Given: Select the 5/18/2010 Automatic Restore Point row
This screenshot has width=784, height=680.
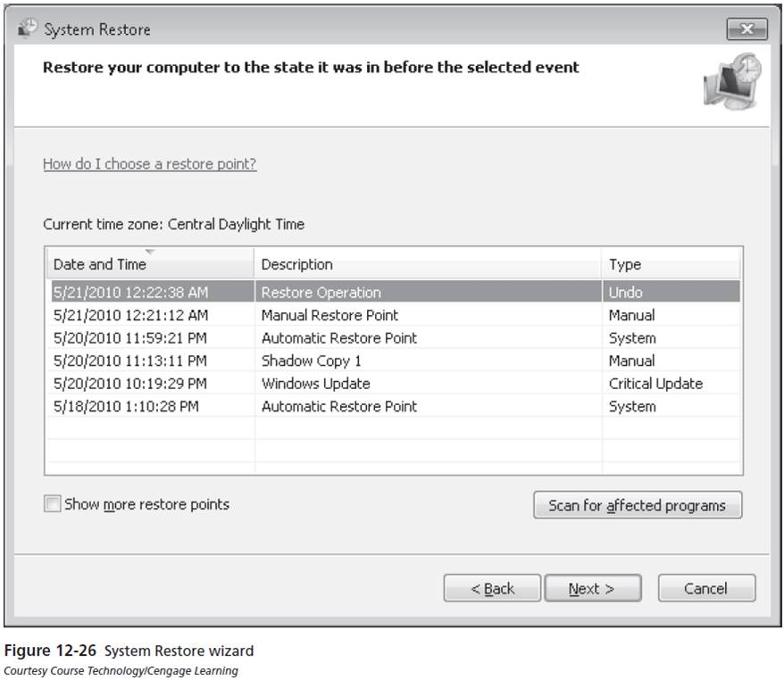Looking at the screenshot, I should click(x=396, y=406).
